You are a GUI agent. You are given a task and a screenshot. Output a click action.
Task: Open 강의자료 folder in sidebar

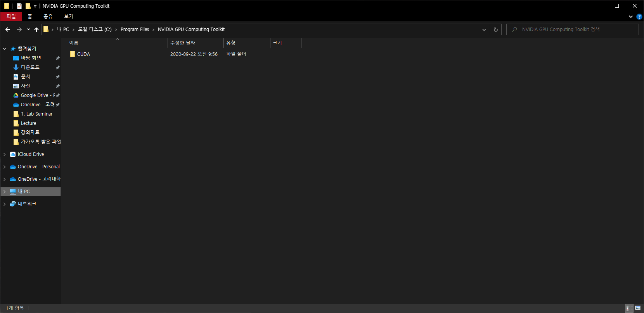click(30, 133)
